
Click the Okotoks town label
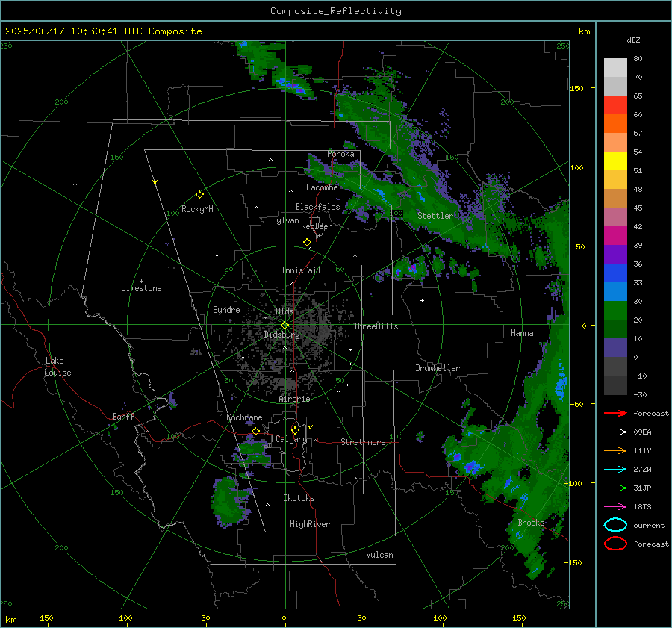[x=299, y=498]
